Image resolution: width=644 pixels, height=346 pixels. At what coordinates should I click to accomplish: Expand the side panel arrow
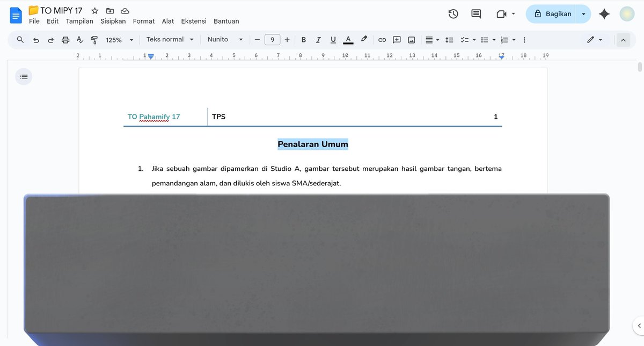(x=639, y=326)
